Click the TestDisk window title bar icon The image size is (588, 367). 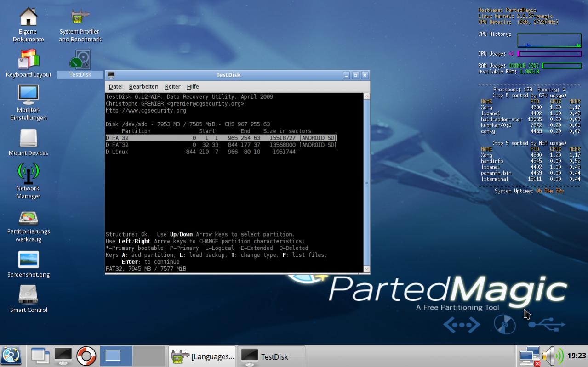(x=111, y=75)
